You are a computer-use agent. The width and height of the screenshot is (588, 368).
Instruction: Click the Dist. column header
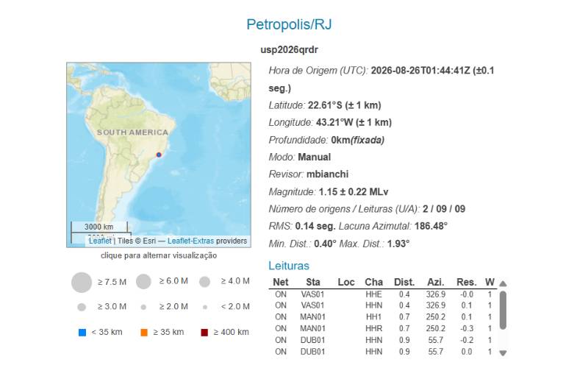404,283
